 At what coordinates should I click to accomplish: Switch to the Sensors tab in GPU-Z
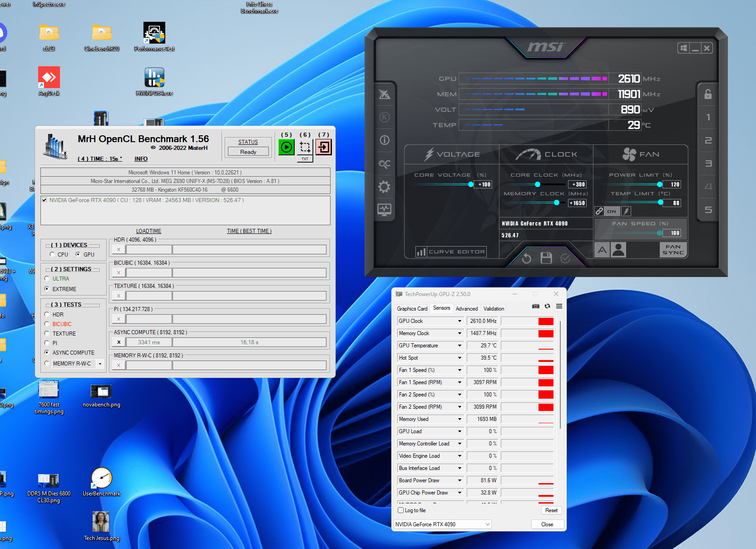(x=442, y=308)
